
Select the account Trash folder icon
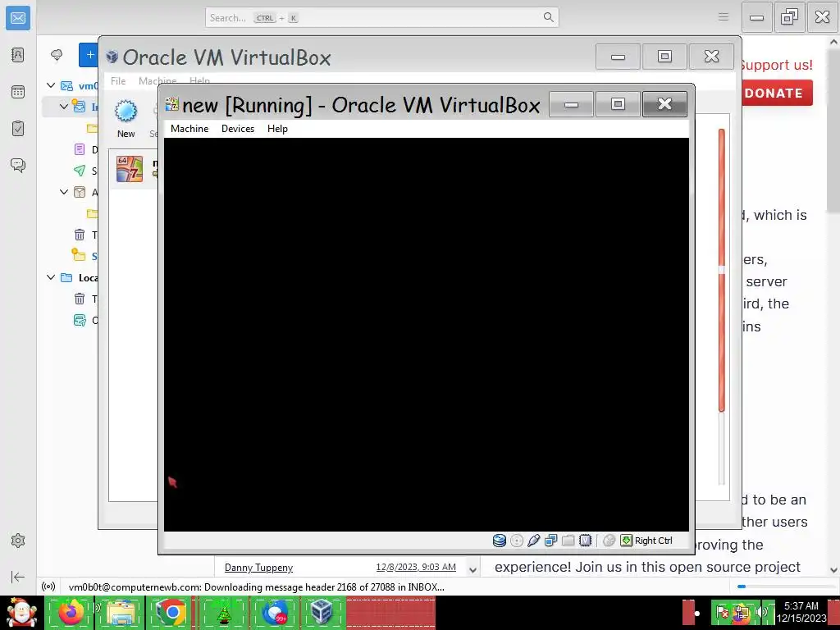[80, 235]
